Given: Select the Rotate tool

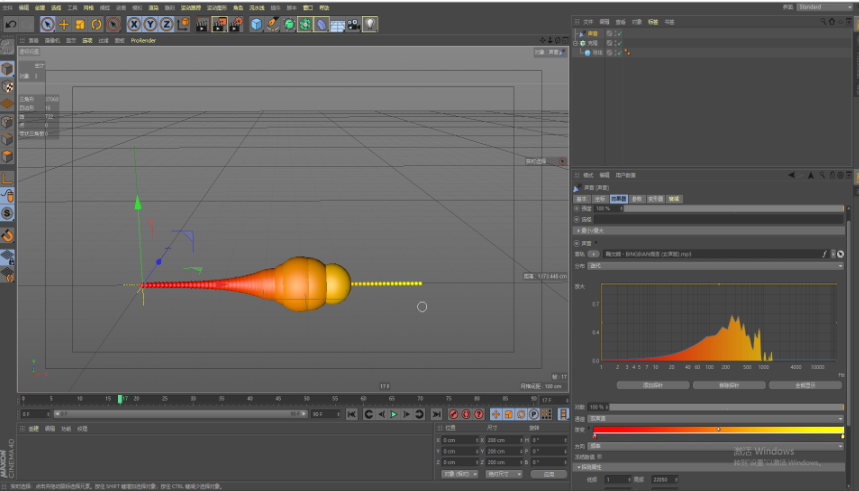Looking at the screenshot, I should coord(96,24).
